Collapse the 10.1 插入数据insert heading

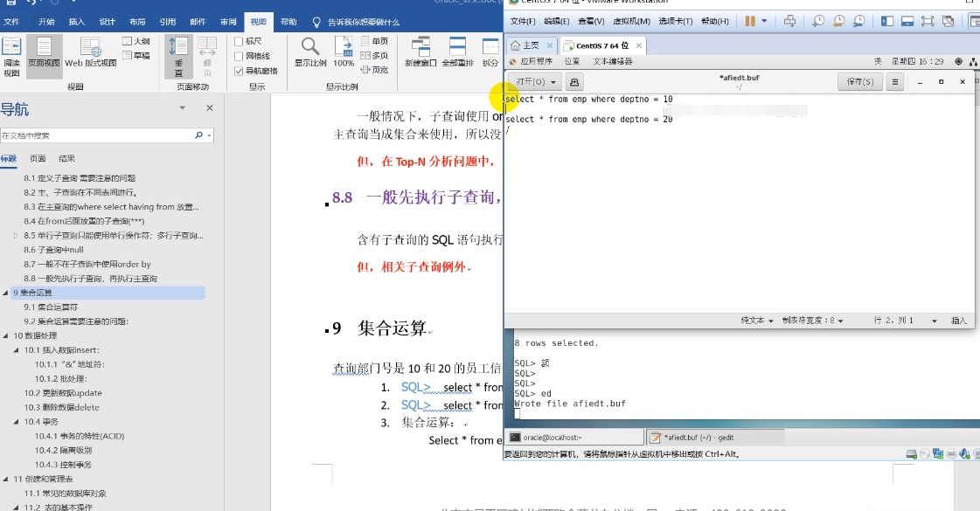click(x=17, y=350)
